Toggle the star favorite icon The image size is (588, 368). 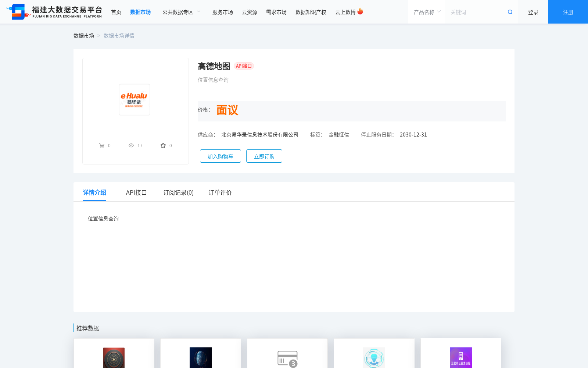(163, 145)
